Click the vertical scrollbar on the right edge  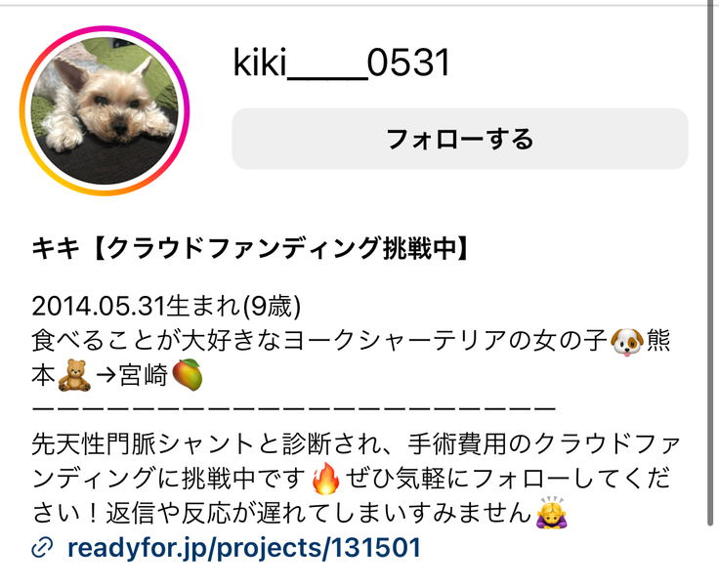pos(710,266)
